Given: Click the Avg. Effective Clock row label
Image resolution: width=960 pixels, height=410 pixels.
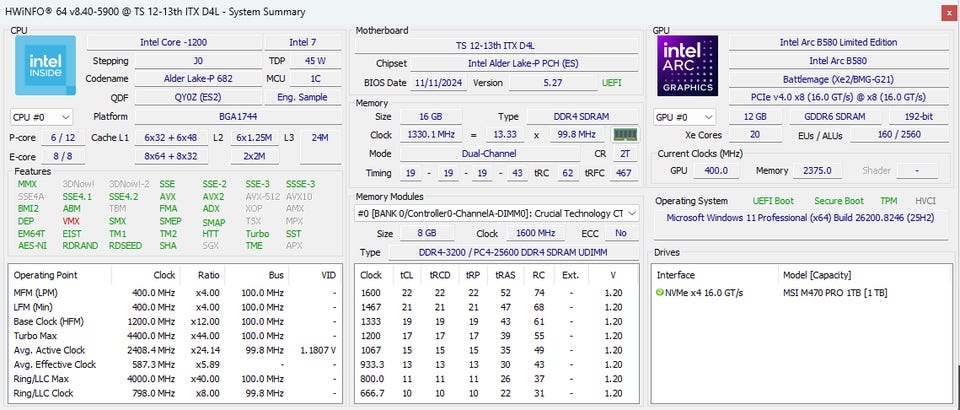Looking at the screenshot, I should (x=55, y=365).
